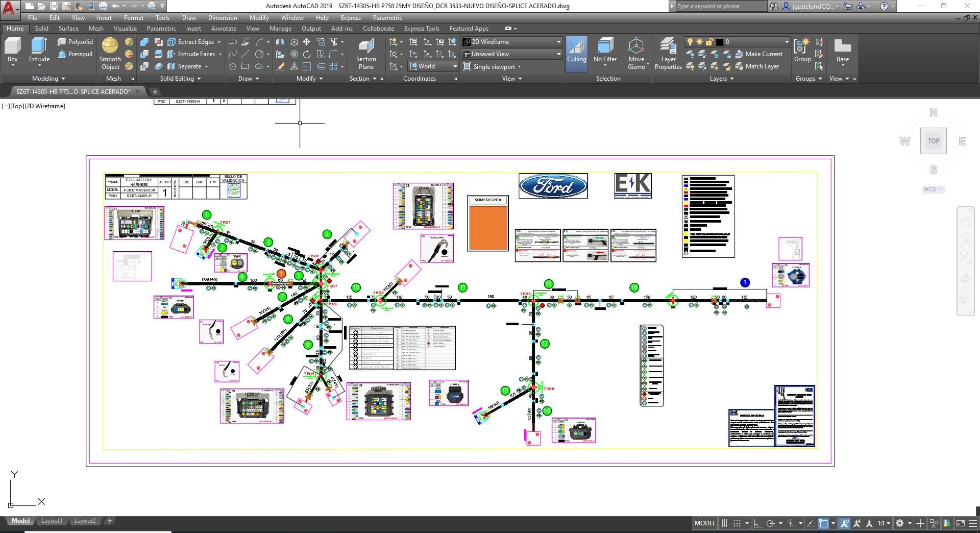
Task: Open the visual style dropdown showing 2D Wireframe
Action: (x=511, y=41)
